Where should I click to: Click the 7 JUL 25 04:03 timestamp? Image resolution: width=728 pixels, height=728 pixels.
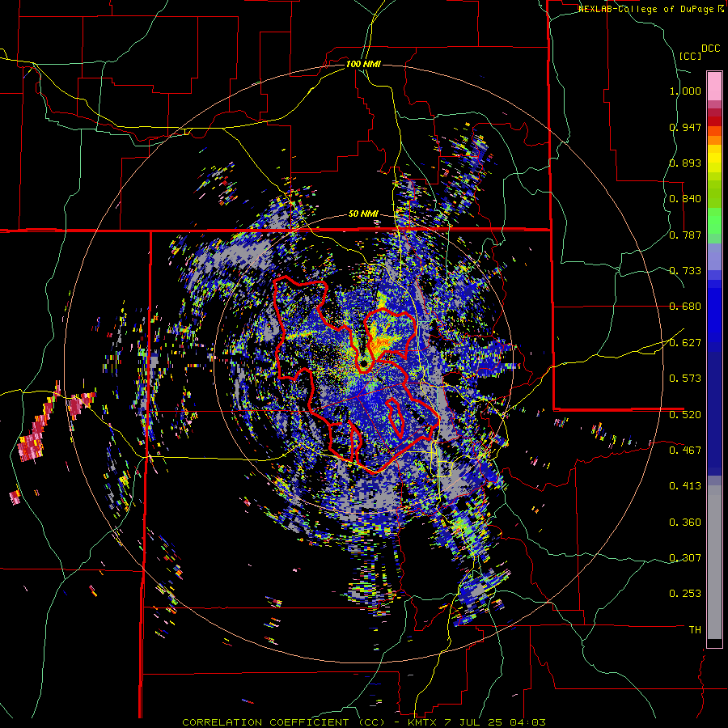[495, 722]
